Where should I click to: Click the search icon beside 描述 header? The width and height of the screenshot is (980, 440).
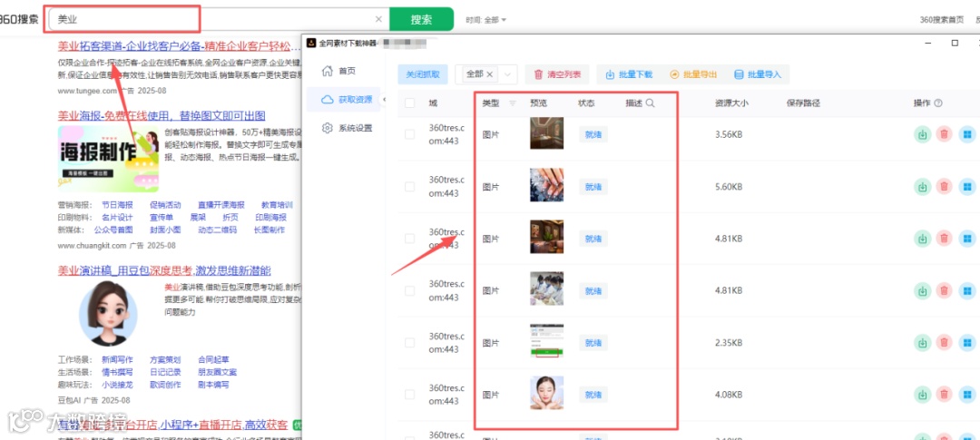pyautogui.click(x=650, y=103)
